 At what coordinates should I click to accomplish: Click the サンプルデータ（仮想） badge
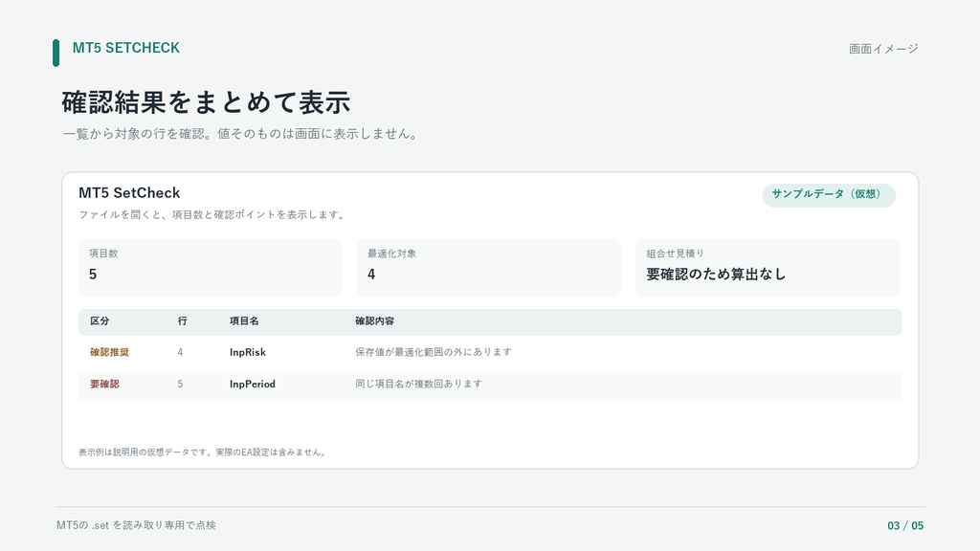[x=829, y=194]
